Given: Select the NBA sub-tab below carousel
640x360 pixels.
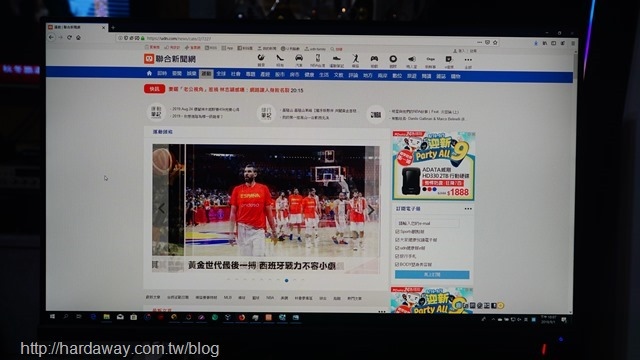Looking at the screenshot, I should point(270,298).
